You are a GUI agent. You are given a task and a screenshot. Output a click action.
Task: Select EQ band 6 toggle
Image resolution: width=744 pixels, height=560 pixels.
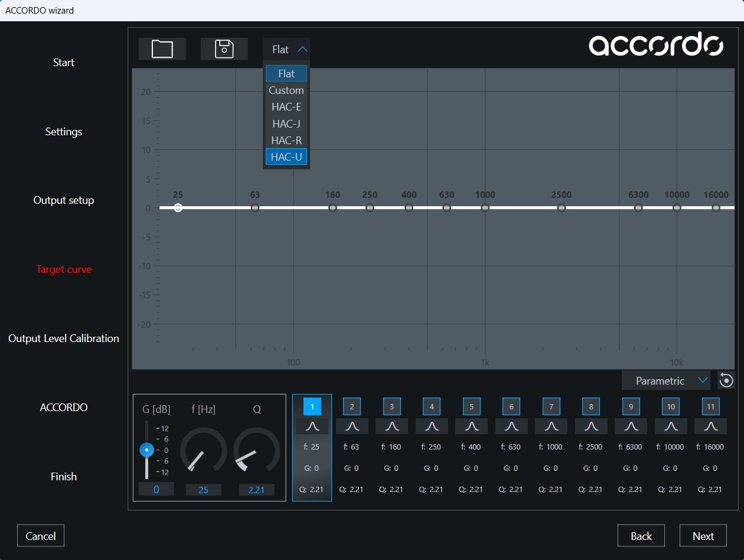[x=511, y=406]
